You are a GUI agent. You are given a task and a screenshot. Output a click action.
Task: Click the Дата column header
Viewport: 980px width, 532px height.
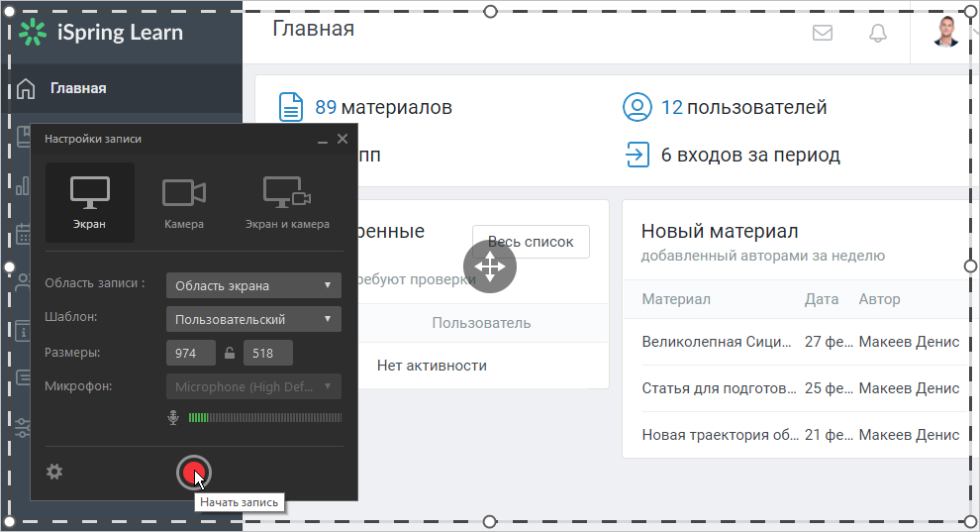click(x=822, y=299)
